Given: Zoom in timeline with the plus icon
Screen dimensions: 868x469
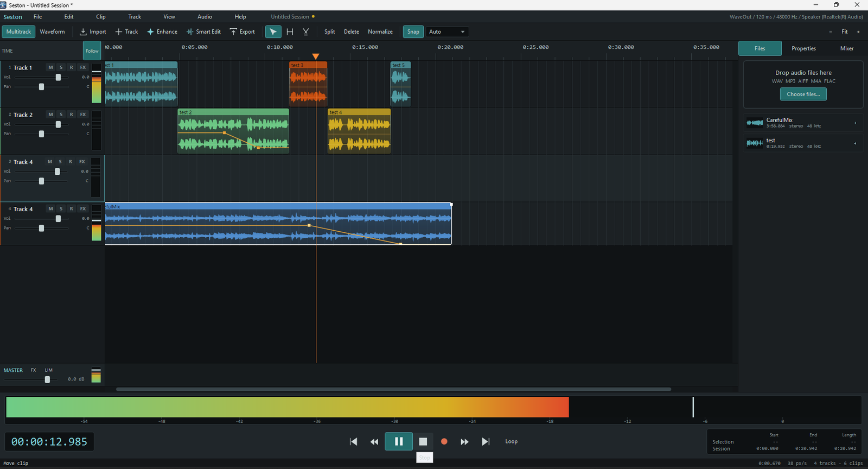Looking at the screenshot, I should pos(858,31).
